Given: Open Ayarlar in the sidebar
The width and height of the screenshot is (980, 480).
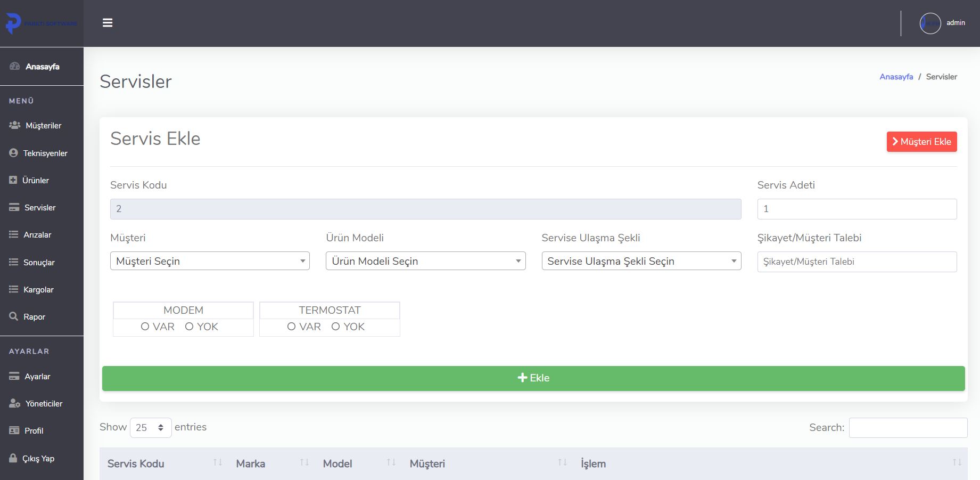Looking at the screenshot, I should [37, 377].
